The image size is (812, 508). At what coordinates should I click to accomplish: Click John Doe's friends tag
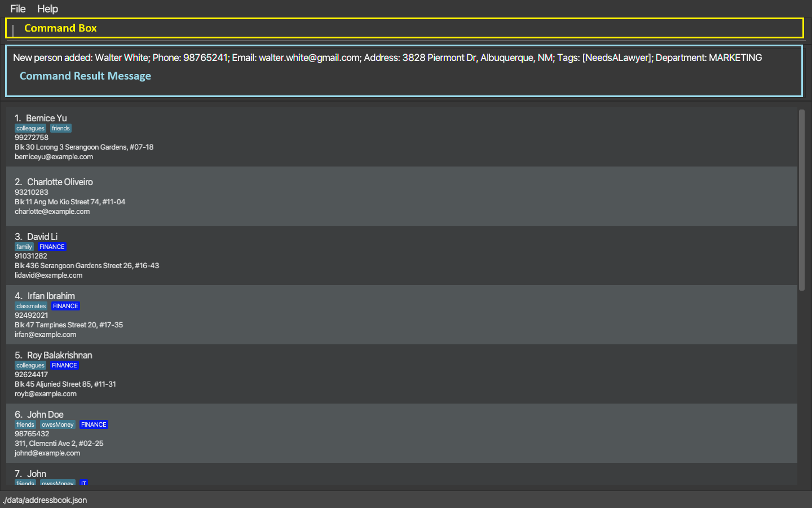[25, 424]
